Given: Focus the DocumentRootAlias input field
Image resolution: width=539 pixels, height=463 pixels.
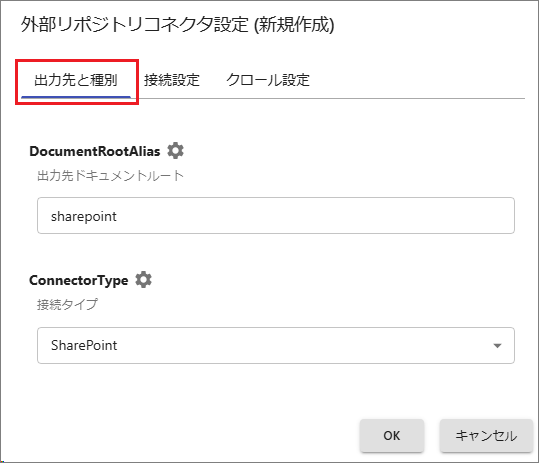Looking at the screenshot, I should (276, 216).
